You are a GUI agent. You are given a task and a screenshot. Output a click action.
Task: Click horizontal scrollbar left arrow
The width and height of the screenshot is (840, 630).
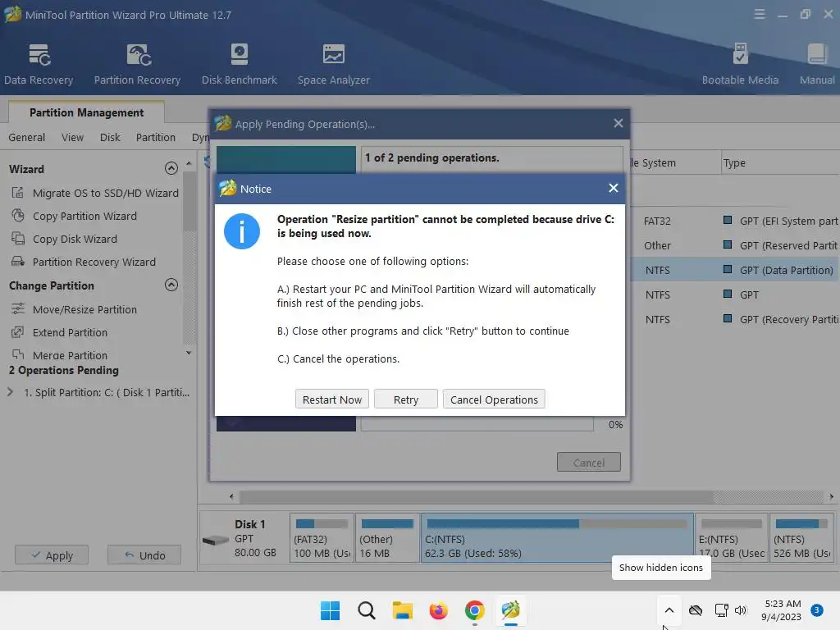point(231,496)
